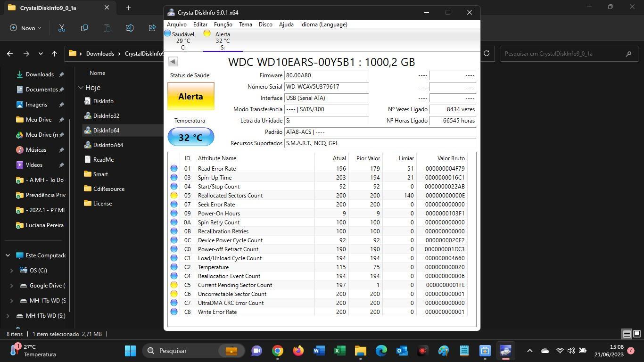The image size is (644, 362).
Task: Click the Novo button in File Explorer
Action: [26, 28]
